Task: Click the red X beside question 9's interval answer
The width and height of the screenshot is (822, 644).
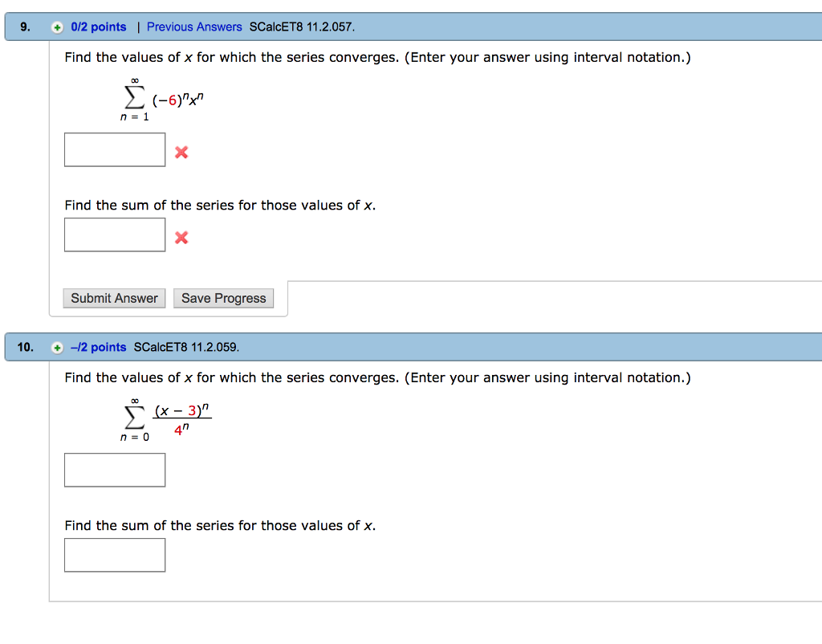Action: tap(181, 150)
